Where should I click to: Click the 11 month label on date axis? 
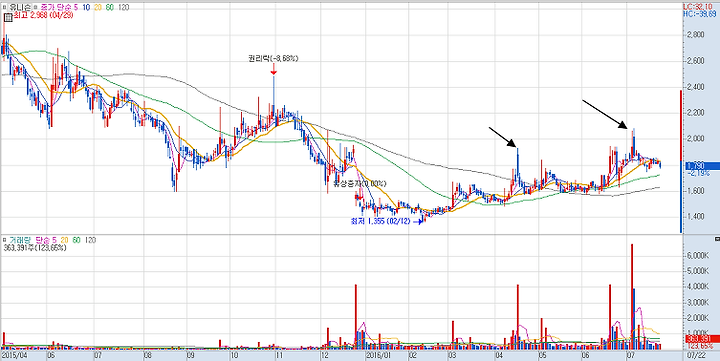coord(279,355)
